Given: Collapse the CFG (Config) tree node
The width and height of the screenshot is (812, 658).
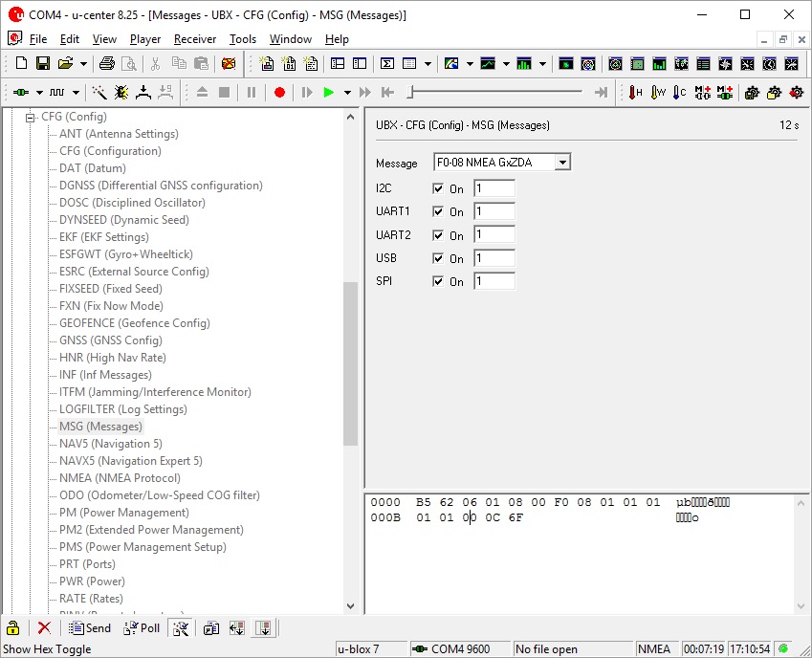Looking at the screenshot, I should pyautogui.click(x=30, y=117).
